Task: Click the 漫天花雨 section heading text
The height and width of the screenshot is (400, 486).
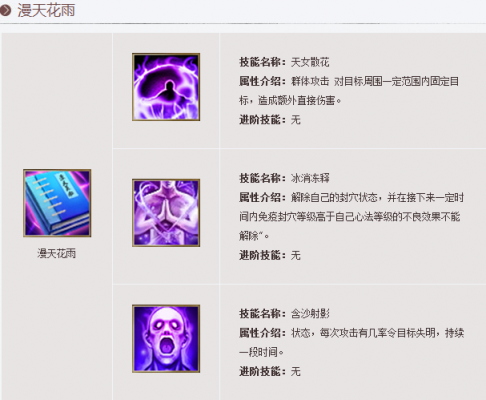Action: click(x=46, y=10)
